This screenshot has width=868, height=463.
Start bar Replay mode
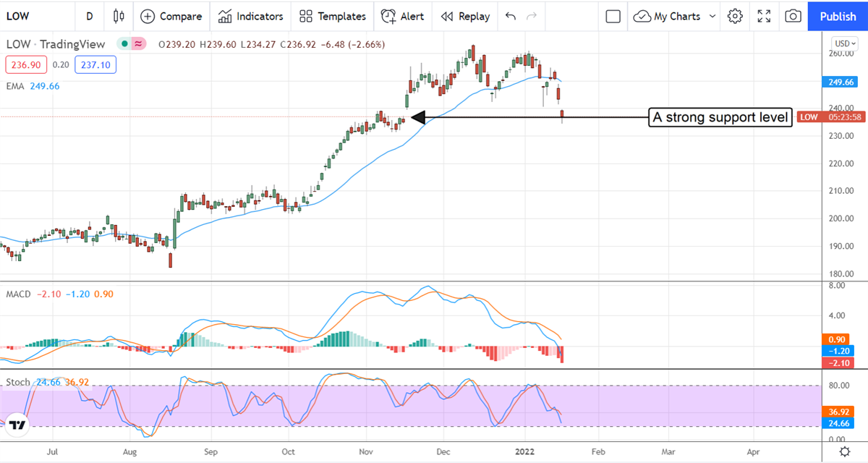coord(465,16)
